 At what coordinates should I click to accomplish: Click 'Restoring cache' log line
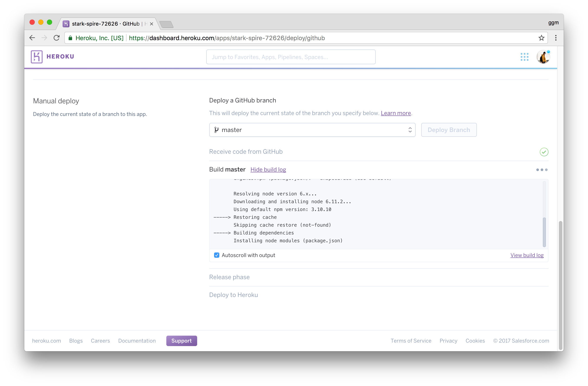255,217
